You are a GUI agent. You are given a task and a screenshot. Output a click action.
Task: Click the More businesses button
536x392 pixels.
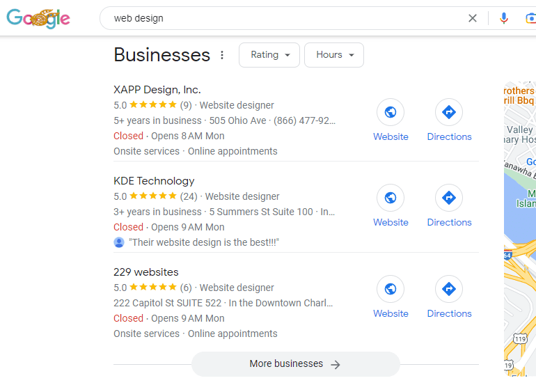pos(295,364)
